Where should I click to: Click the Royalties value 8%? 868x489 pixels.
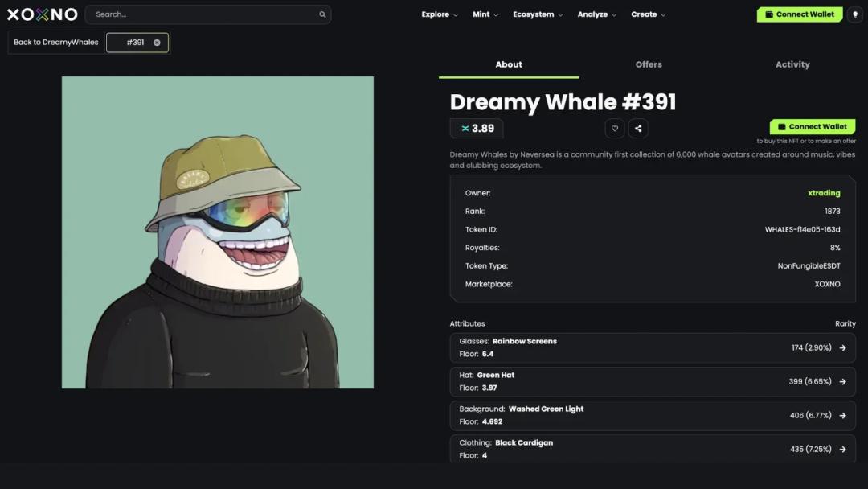[835, 248]
